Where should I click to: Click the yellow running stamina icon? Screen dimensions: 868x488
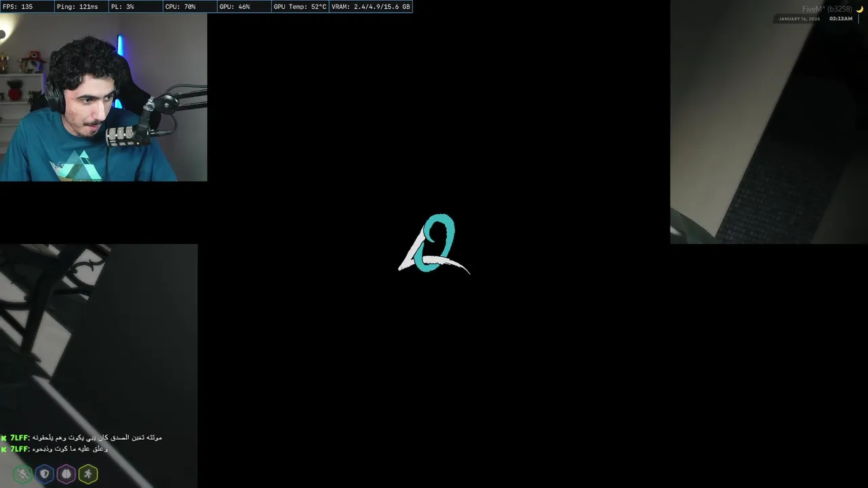[88, 474]
